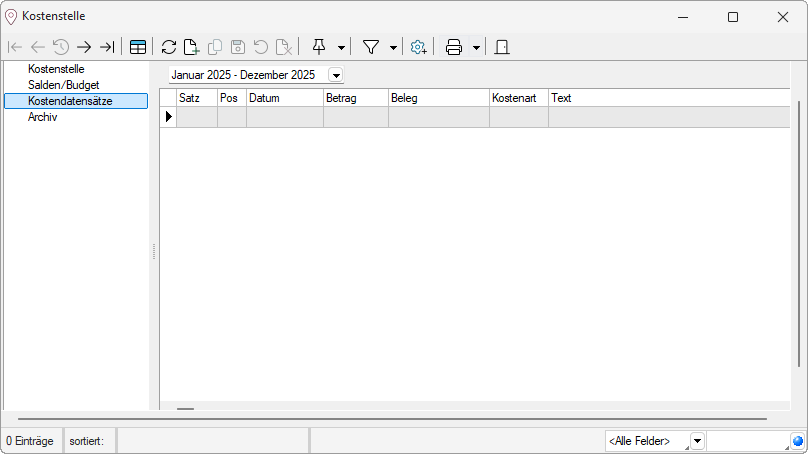Click the refresh icon
This screenshot has width=808, height=454.
point(169,47)
